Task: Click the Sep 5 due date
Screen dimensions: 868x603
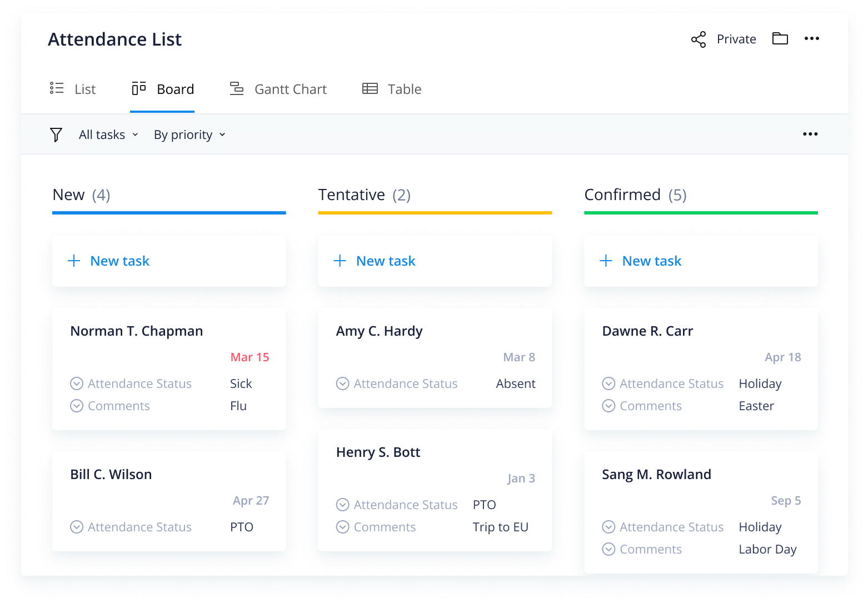Action: coord(786,501)
